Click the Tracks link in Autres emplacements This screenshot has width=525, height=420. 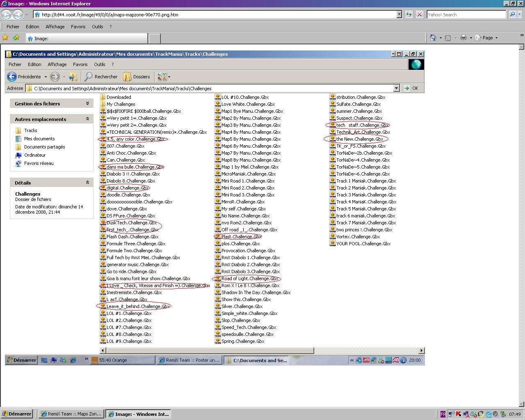pos(30,130)
